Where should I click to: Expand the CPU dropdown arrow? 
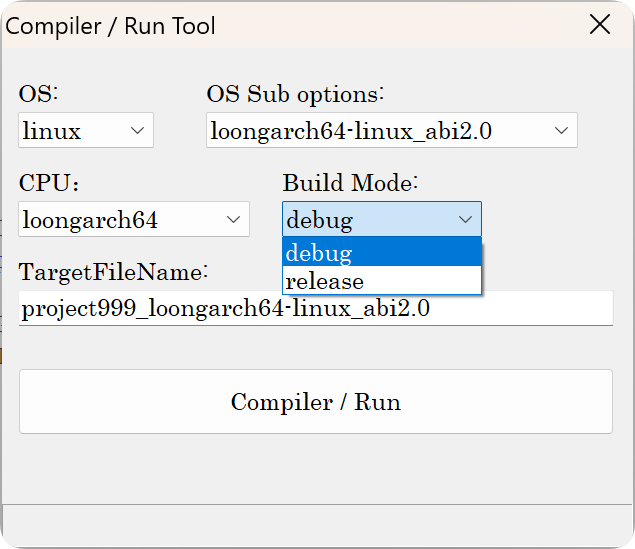(x=233, y=219)
